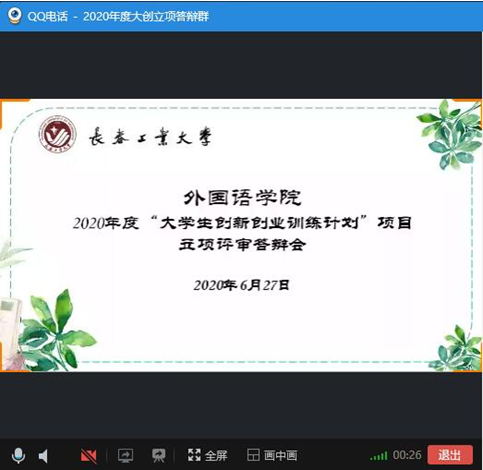Image resolution: width=483 pixels, height=470 pixels.
Task: Mute the microphone in the call toolbar
Action: click(x=18, y=456)
